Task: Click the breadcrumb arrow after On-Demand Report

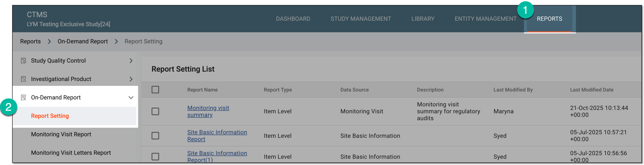Action: click(x=116, y=41)
